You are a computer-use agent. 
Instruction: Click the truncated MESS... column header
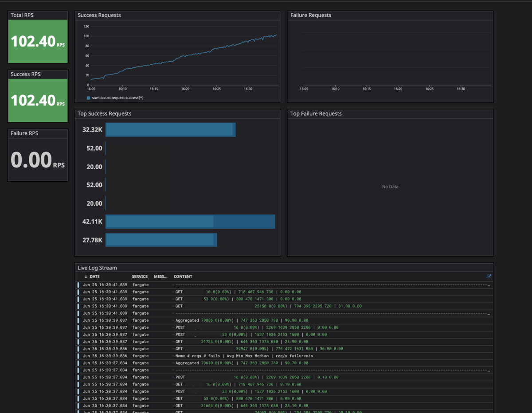pos(160,277)
